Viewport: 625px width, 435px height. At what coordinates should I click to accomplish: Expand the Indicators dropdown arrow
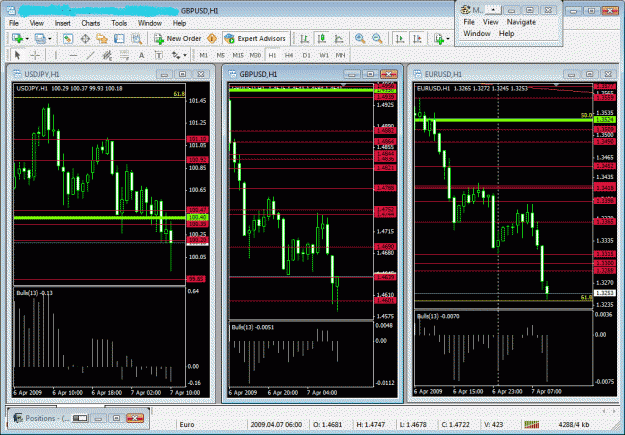448,39
